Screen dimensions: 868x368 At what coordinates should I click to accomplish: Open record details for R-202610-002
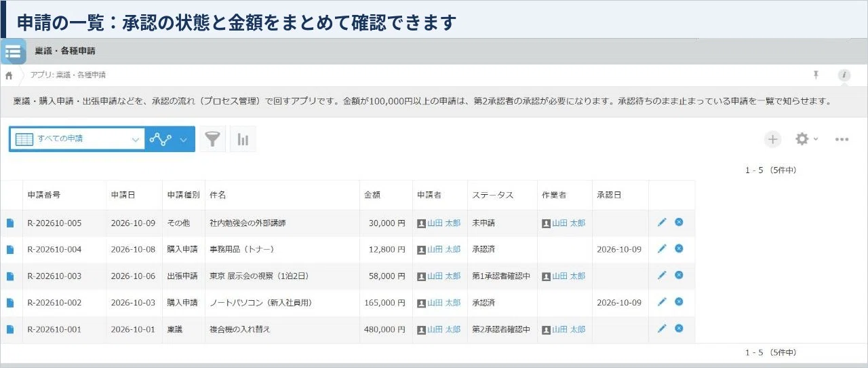(10, 303)
